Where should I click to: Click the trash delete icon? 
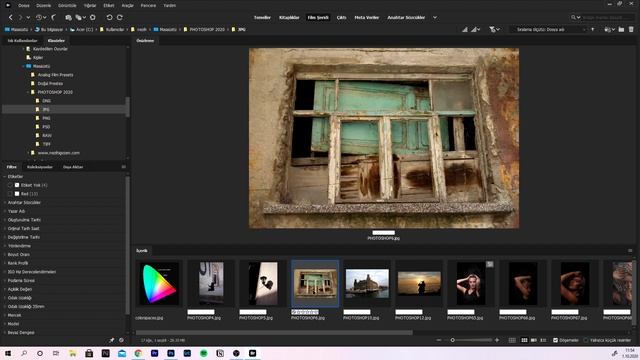(x=631, y=29)
